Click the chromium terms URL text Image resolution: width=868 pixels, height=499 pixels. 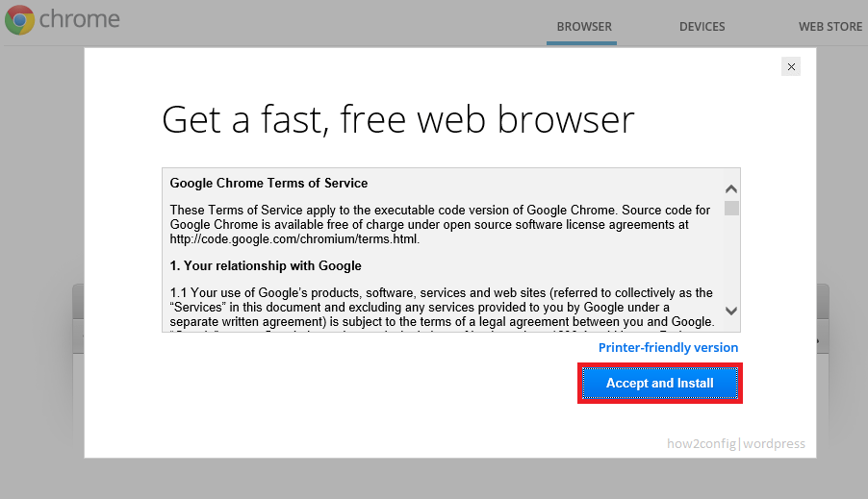(294, 239)
